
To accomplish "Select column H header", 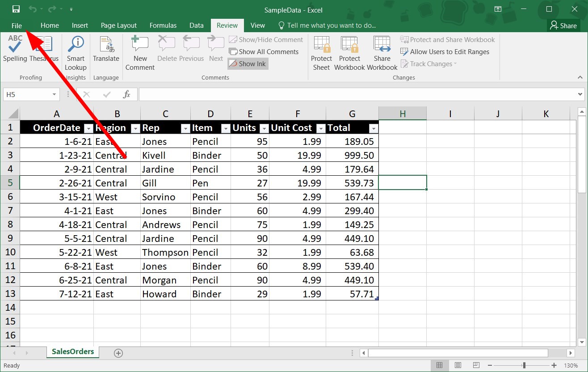I will 403,114.
